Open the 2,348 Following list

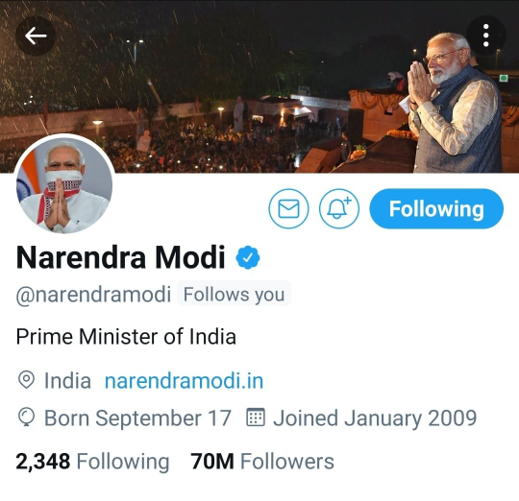(x=92, y=461)
